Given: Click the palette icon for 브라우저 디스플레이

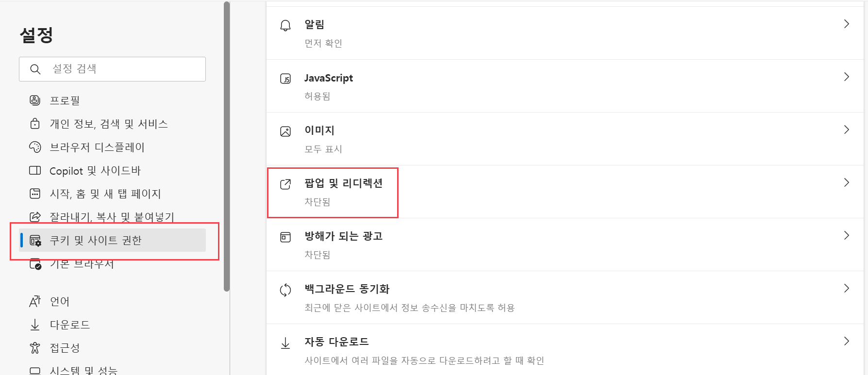Looking at the screenshot, I should (x=35, y=147).
